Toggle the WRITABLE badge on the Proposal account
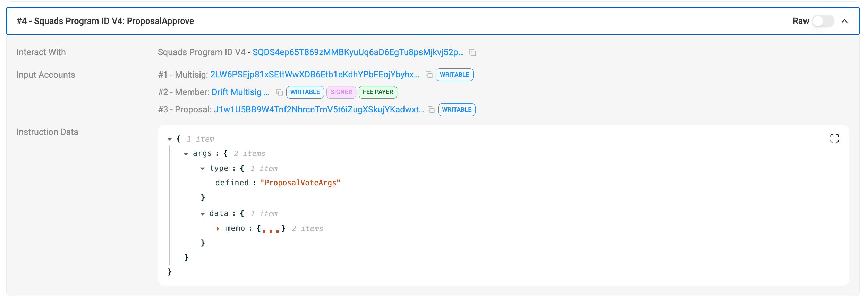868x304 pixels. tap(457, 109)
